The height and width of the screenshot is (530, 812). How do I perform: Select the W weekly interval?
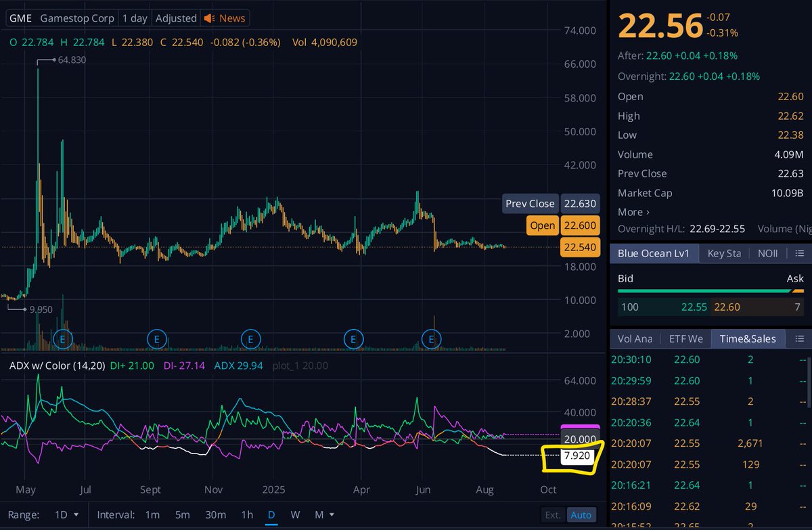pos(295,515)
